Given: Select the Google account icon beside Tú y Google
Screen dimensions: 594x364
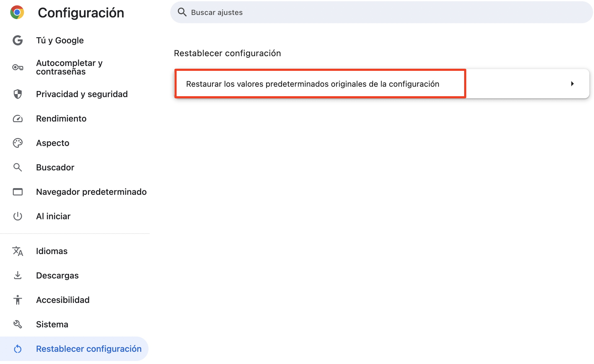Looking at the screenshot, I should (17, 40).
